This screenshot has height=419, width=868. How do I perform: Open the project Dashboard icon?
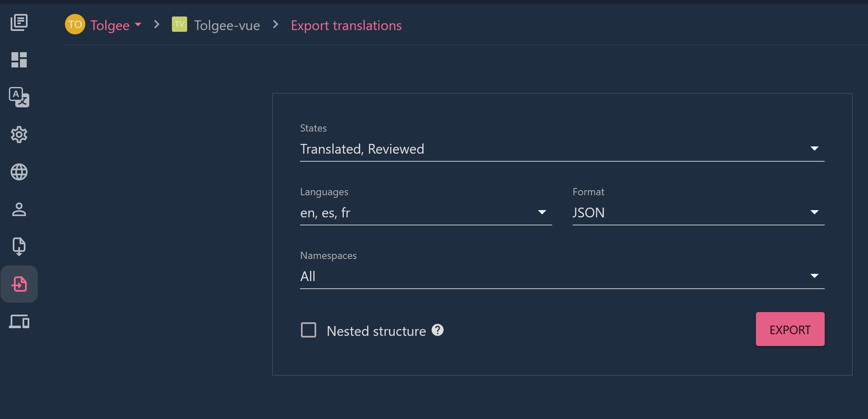click(x=19, y=60)
